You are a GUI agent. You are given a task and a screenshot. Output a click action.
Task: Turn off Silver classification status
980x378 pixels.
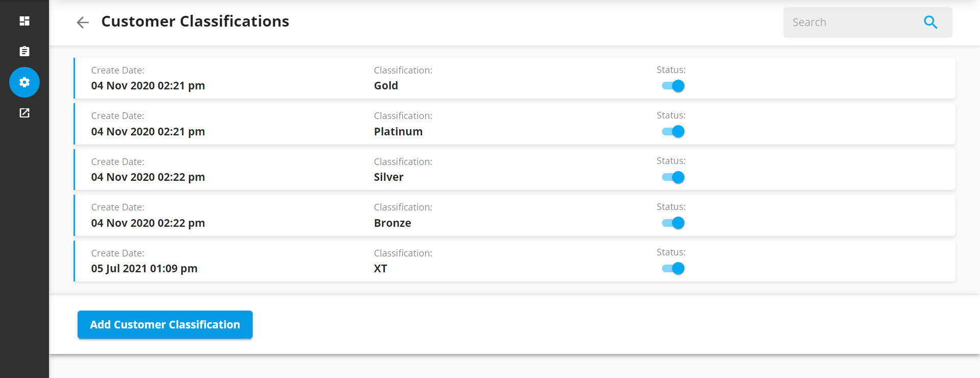coord(673,177)
